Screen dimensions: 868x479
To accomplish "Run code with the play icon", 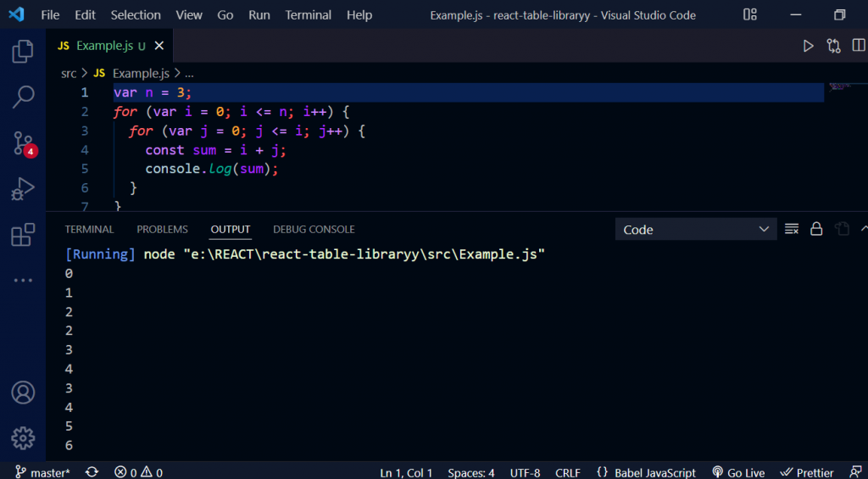I will (x=808, y=46).
